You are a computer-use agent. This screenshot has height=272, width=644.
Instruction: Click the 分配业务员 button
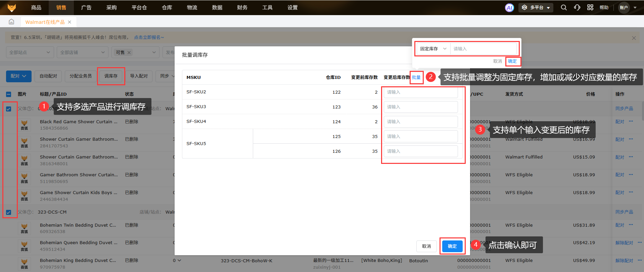(x=81, y=76)
